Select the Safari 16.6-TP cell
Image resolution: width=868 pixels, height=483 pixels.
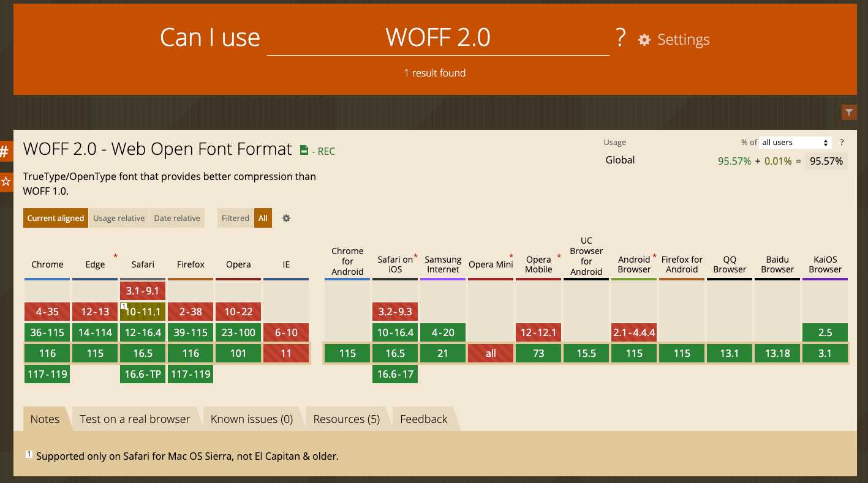(143, 374)
